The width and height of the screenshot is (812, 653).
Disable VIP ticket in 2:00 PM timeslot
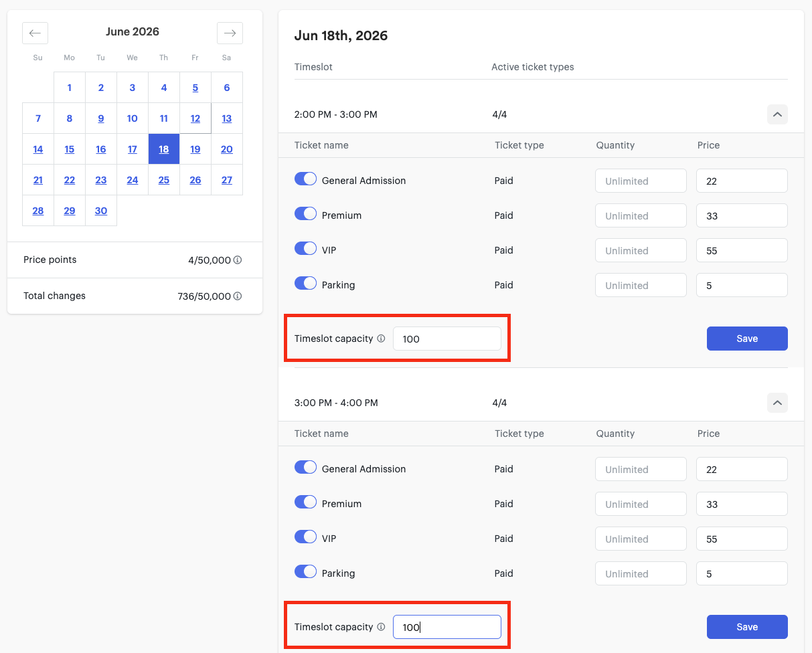[x=305, y=249]
